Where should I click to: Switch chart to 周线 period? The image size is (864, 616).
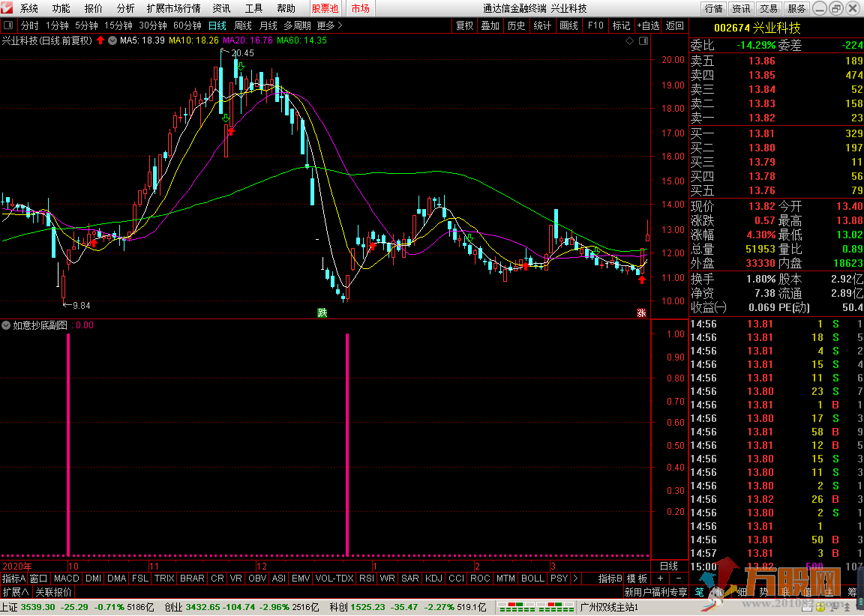pyautogui.click(x=242, y=25)
